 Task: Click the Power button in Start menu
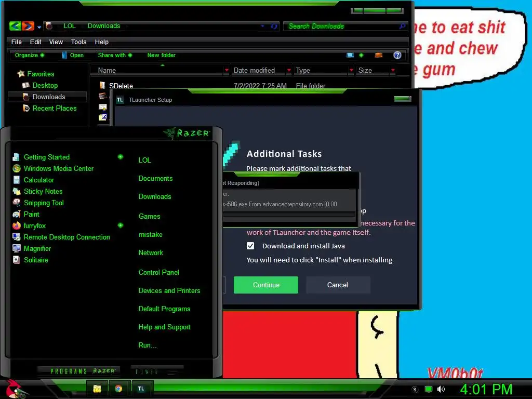click(x=157, y=371)
